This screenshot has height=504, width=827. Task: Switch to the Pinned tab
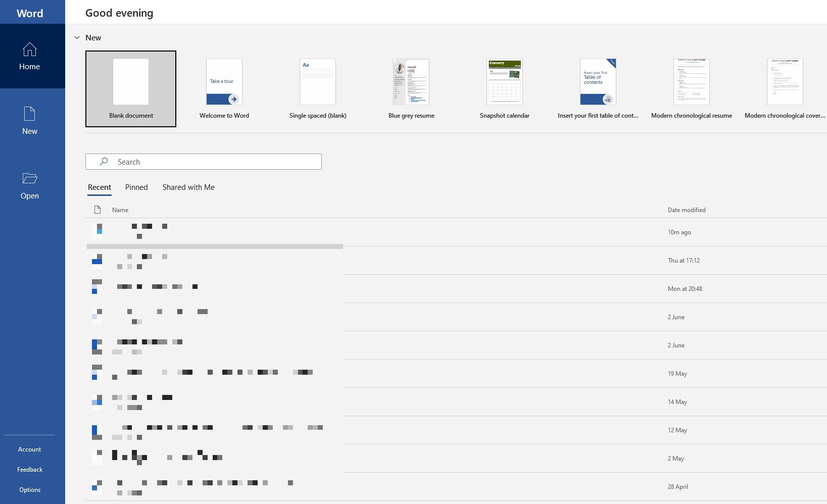tap(136, 187)
